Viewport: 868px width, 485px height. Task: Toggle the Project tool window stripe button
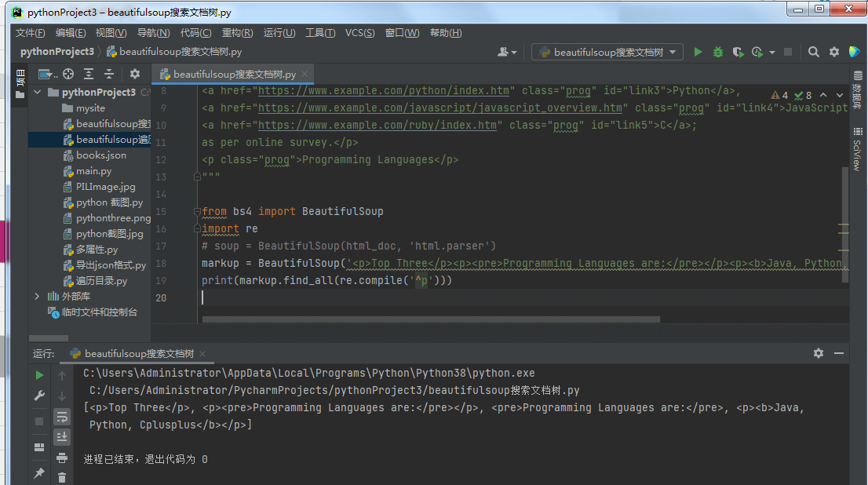tap(20, 84)
